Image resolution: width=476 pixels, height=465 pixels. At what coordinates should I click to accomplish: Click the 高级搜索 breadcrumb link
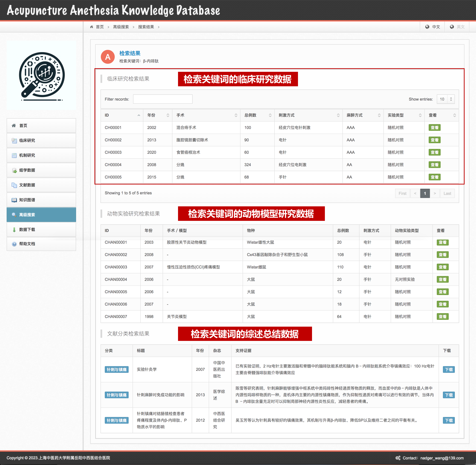121,27
